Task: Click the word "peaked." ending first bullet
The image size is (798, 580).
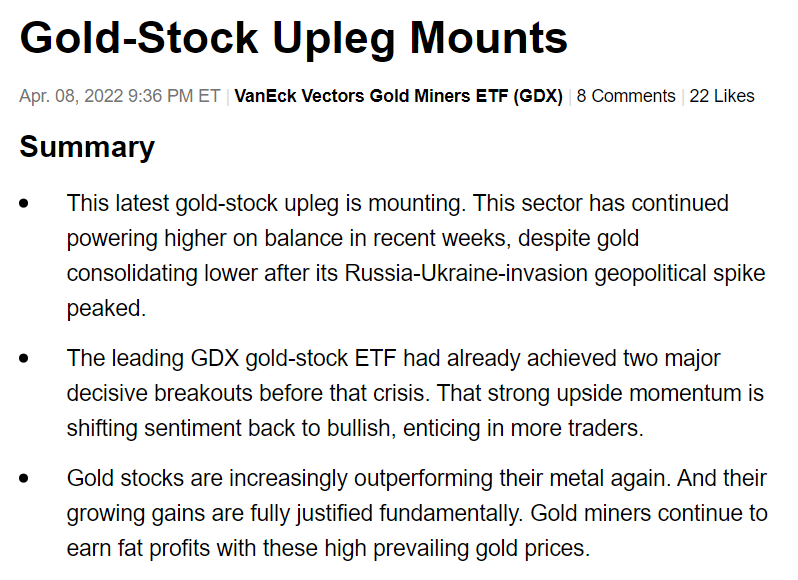Action: 106,309
